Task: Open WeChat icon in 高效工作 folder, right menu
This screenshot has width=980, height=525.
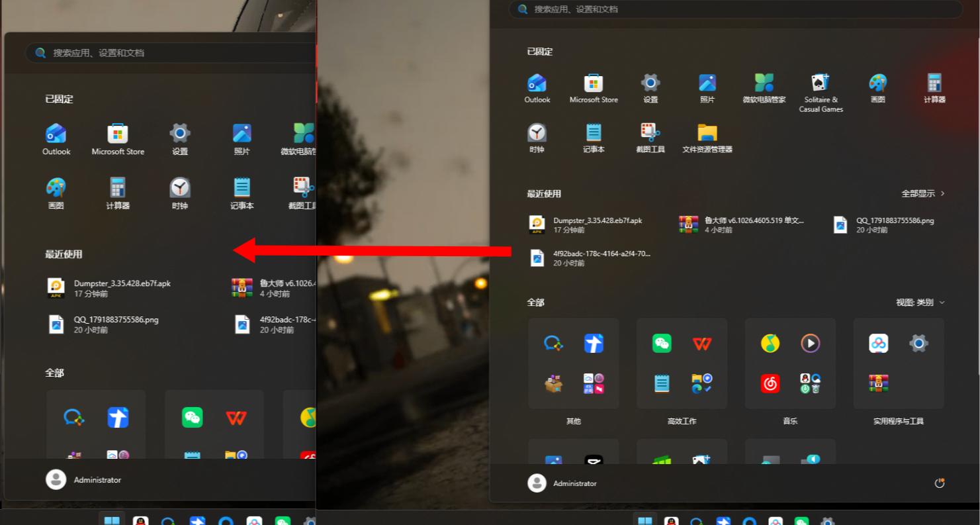Action: point(662,343)
